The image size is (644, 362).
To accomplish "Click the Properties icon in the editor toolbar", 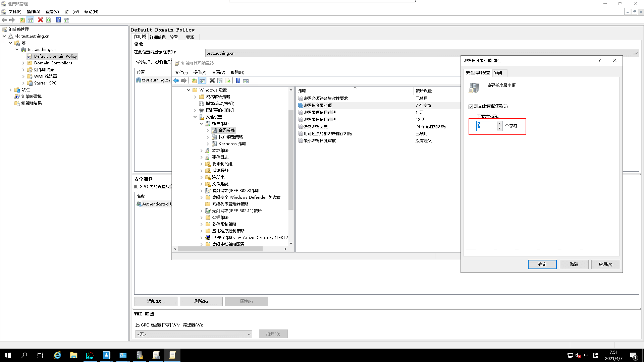I will [220, 80].
